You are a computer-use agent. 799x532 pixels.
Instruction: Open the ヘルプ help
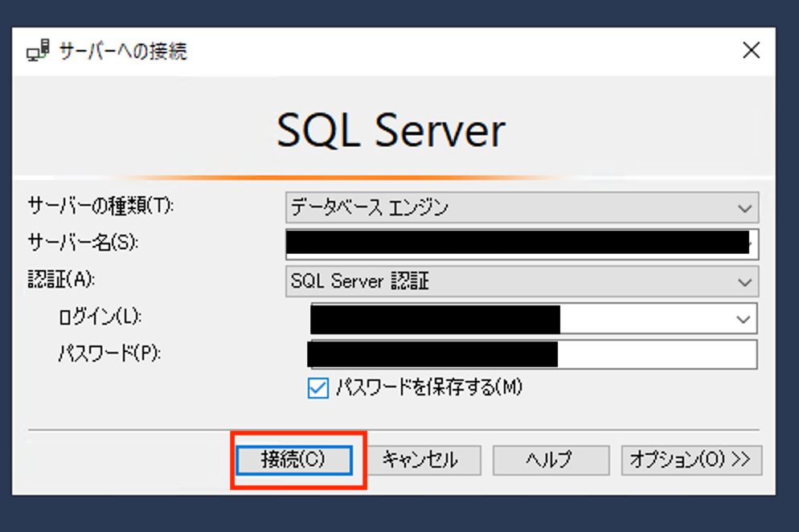point(551,460)
